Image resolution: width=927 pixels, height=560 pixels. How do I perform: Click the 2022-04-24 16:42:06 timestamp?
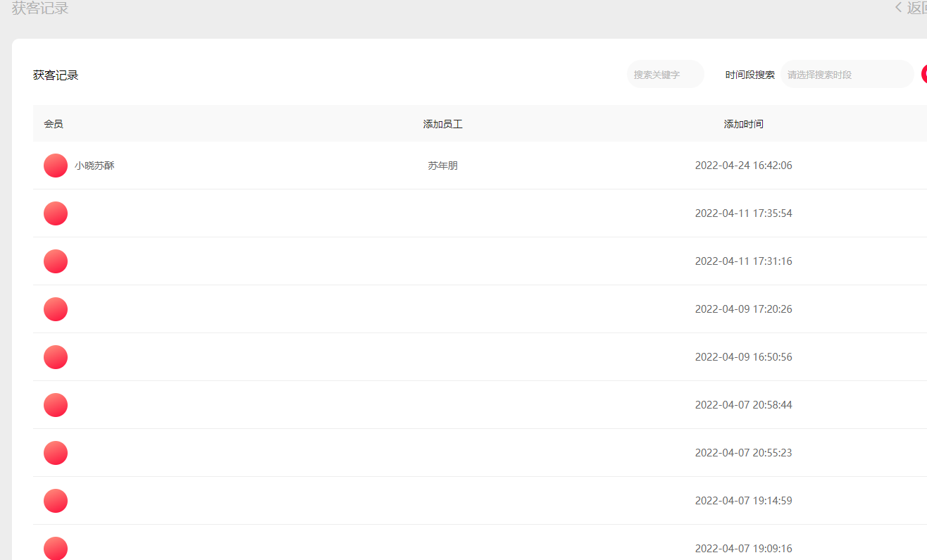coord(743,166)
